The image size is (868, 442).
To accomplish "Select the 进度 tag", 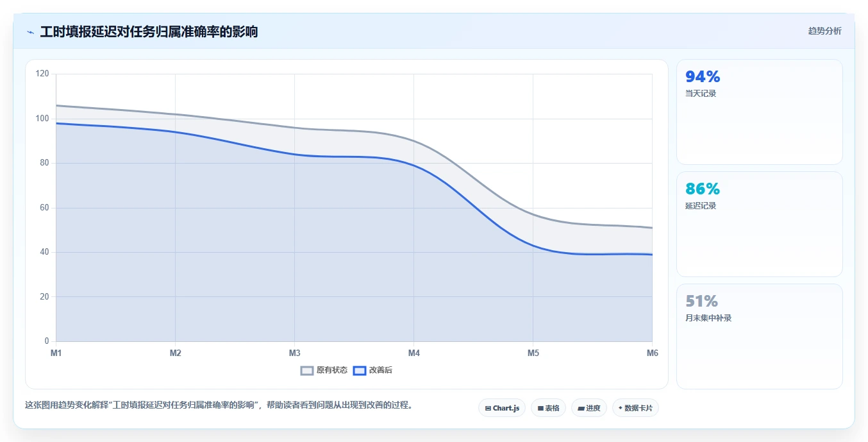I will [589, 408].
